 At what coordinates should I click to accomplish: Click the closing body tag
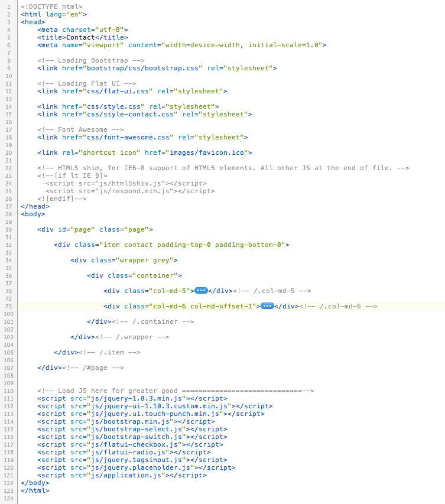[x=35, y=483]
